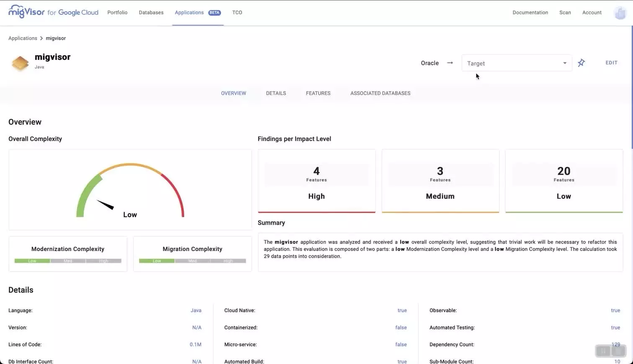Click the Containerized value false
Screen dimensions: 633x364
point(401,328)
